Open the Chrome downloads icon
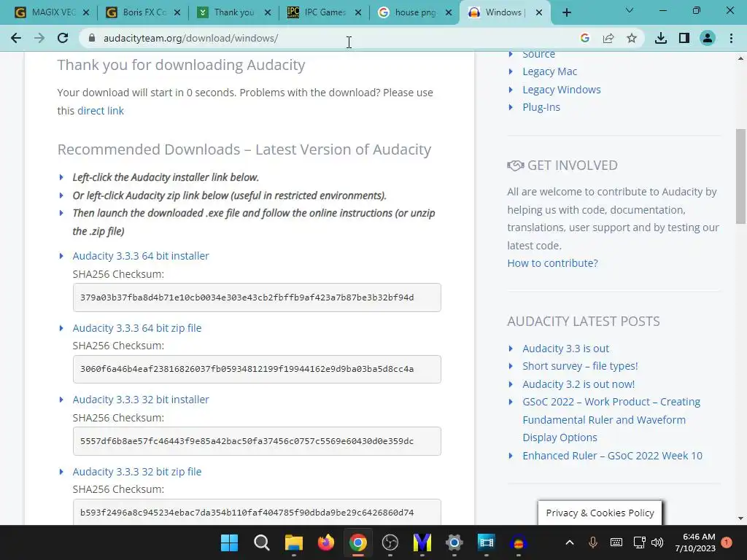Viewport: 747px width, 560px height. coord(661,38)
